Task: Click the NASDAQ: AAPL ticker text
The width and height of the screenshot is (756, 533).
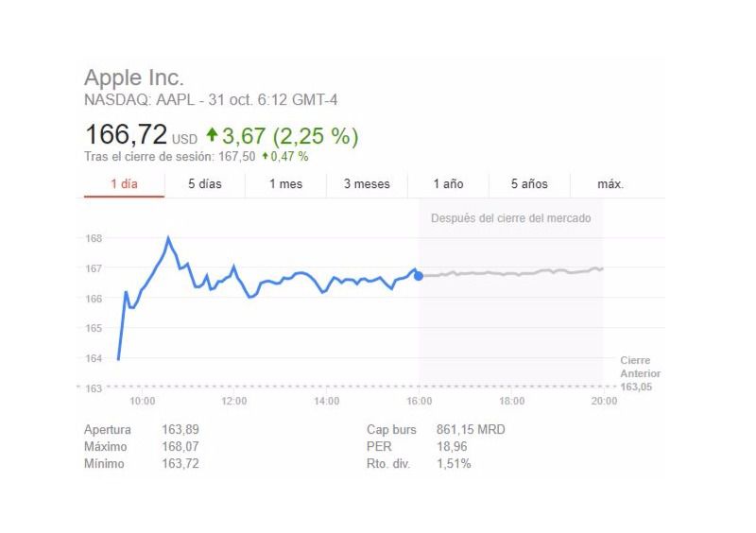Action: (x=128, y=97)
